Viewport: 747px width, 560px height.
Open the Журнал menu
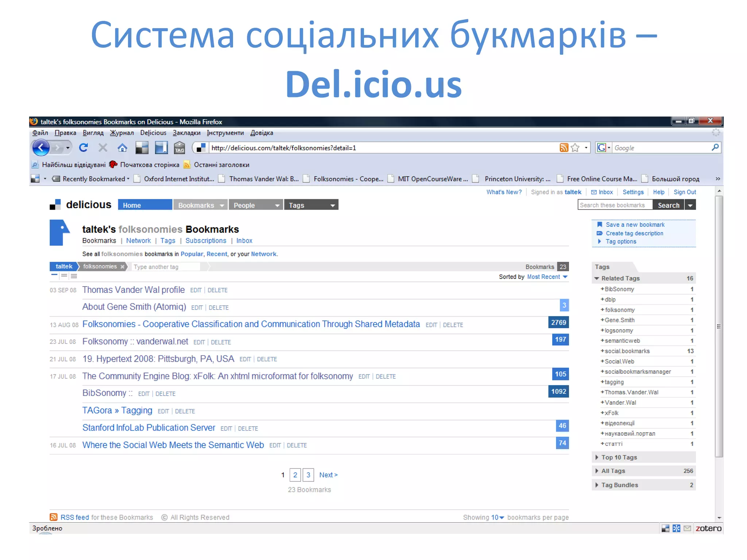click(122, 133)
